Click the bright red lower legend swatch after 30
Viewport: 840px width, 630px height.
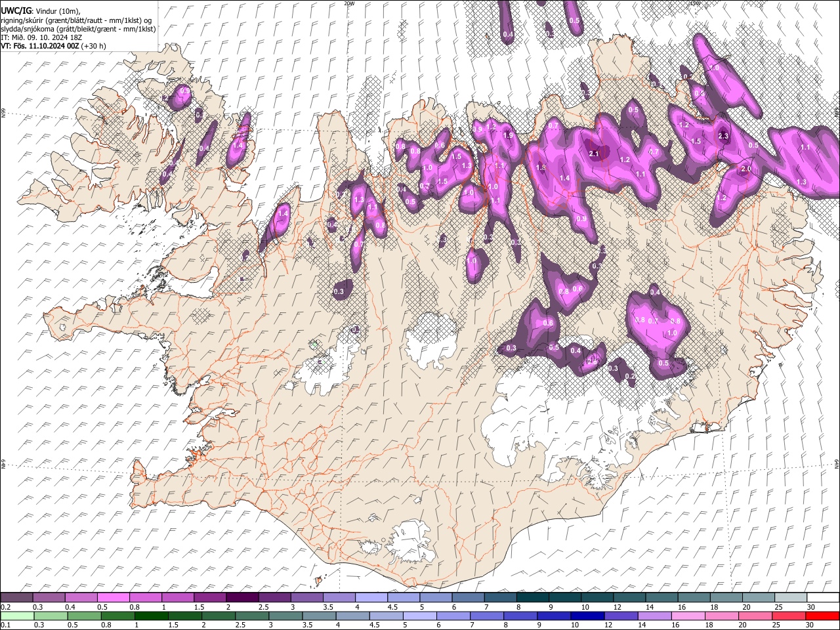click(822, 616)
